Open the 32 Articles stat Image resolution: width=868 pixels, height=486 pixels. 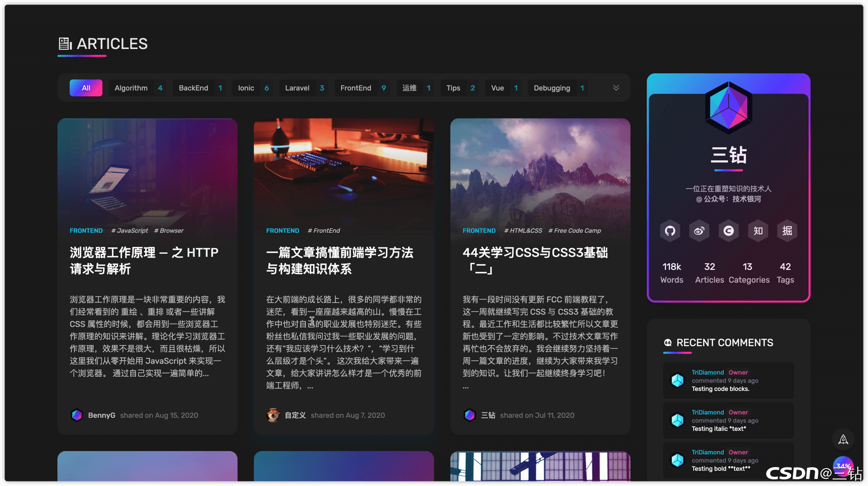click(709, 273)
